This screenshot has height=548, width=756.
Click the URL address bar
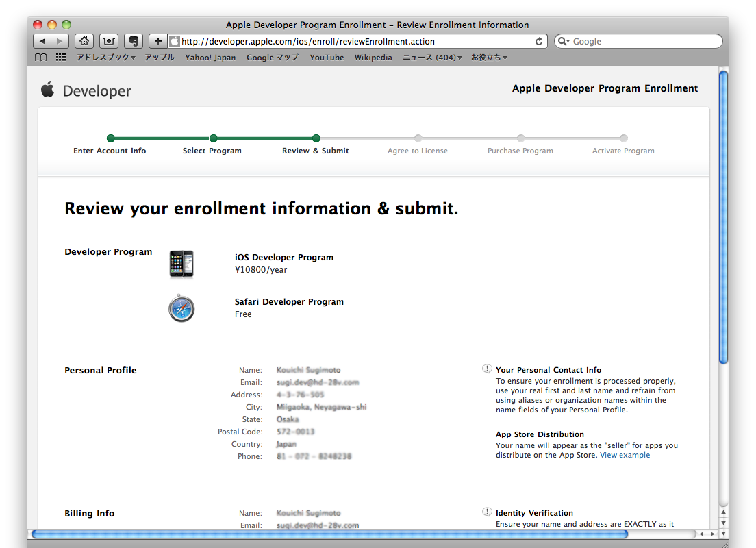coord(356,41)
